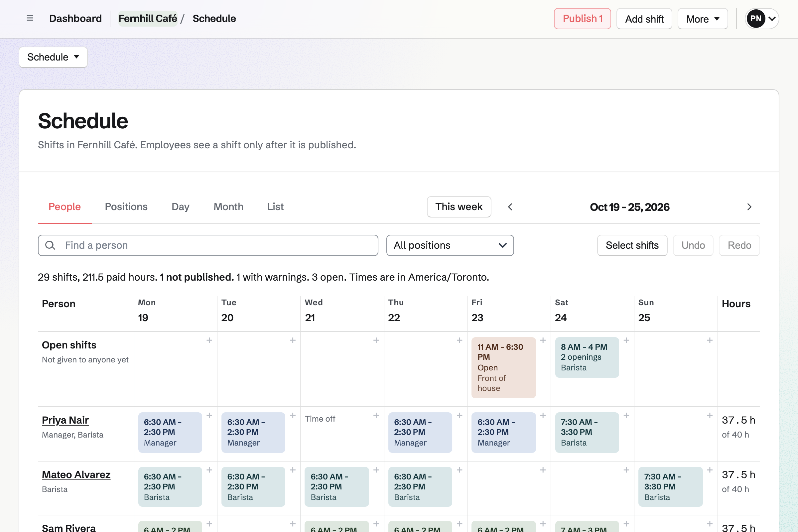
Task: Click the Redo button
Action: 739,245
